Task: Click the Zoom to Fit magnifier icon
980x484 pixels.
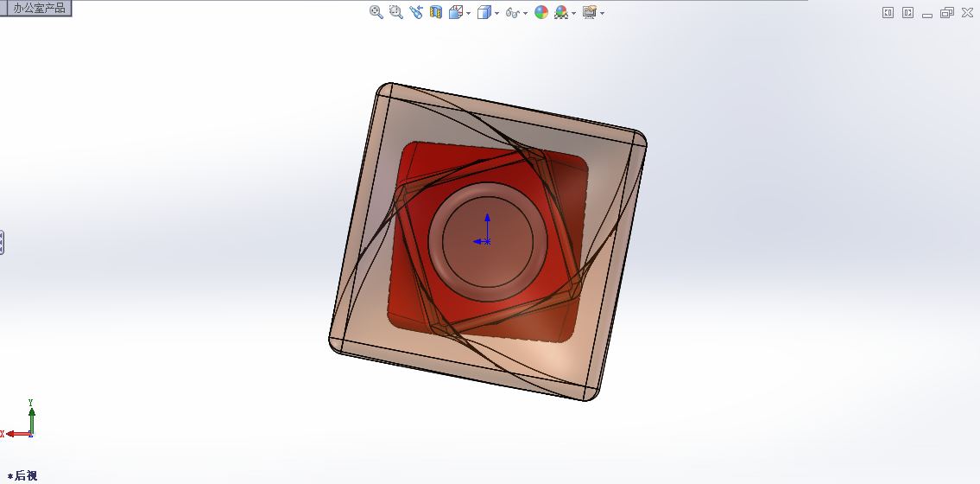Action: coord(376,12)
